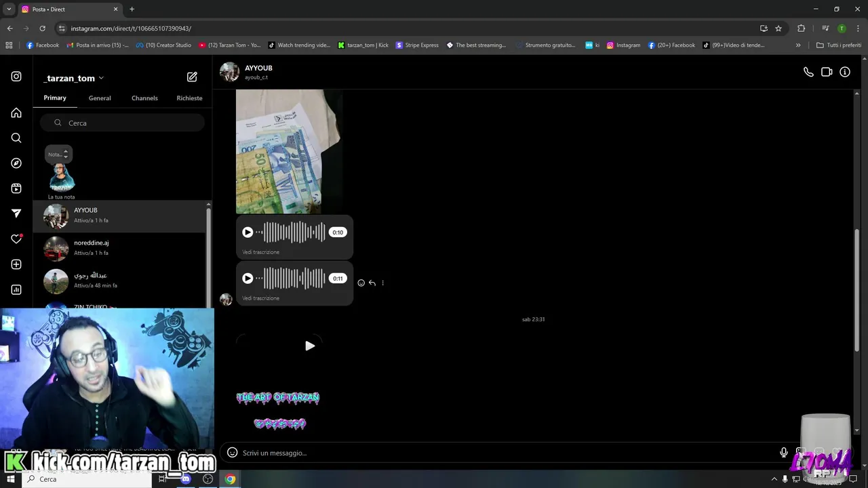Open emoji picker in message box
The image size is (868, 488).
pyautogui.click(x=232, y=453)
